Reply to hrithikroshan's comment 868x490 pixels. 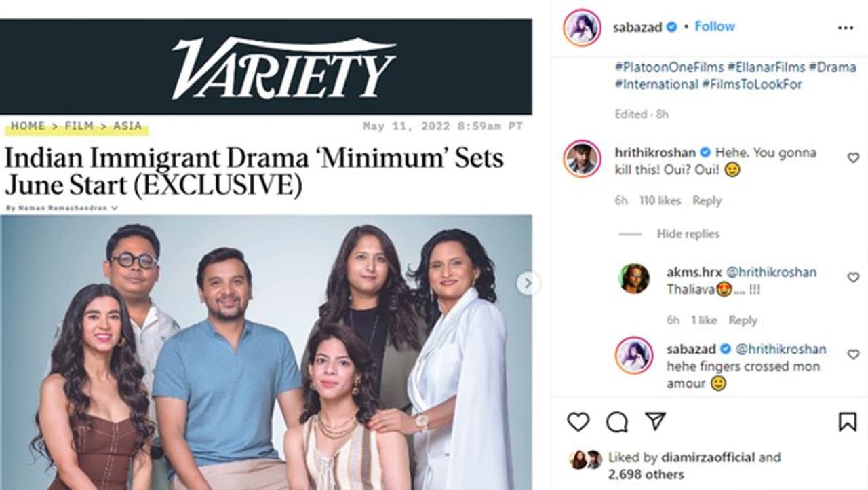point(707,201)
